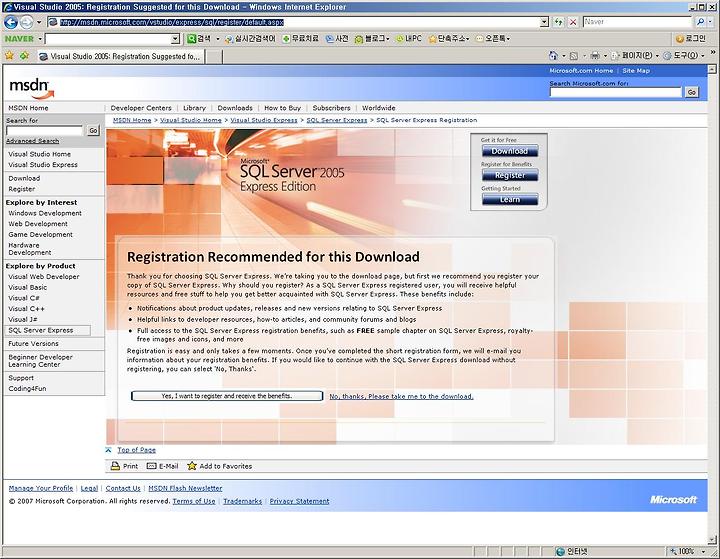Open the Site Map link

point(636,71)
